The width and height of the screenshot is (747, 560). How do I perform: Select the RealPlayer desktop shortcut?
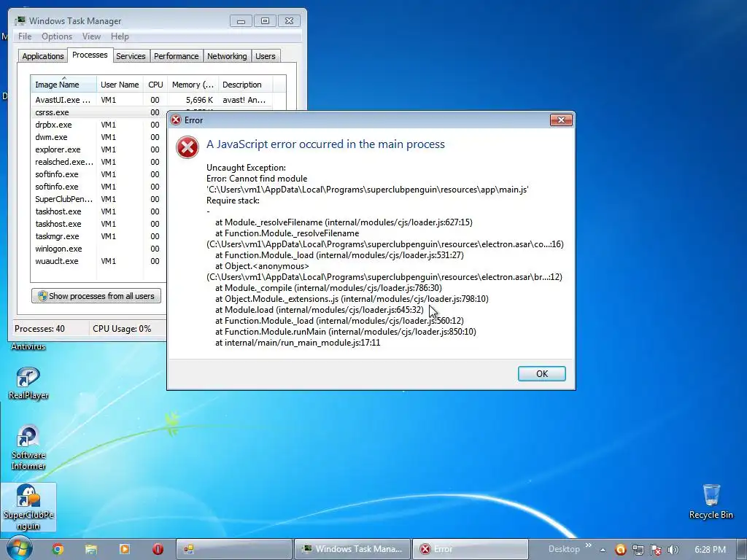pyautogui.click(x=28, y=384)
